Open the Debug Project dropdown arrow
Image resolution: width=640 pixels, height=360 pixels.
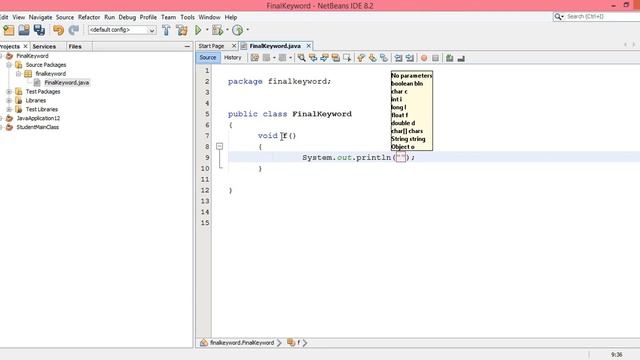(227, 30)
